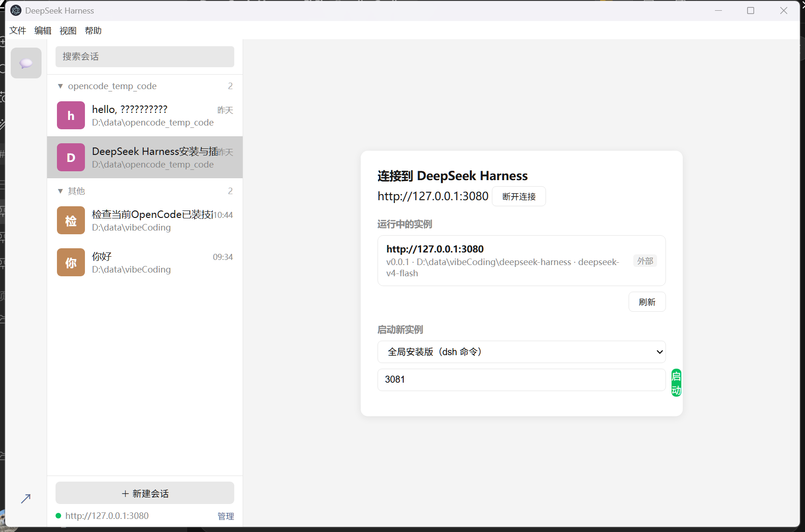Screen dimensions: 805x532
Task: Select the brown '检' conversation avatar
Action: (x=71, y=220)
